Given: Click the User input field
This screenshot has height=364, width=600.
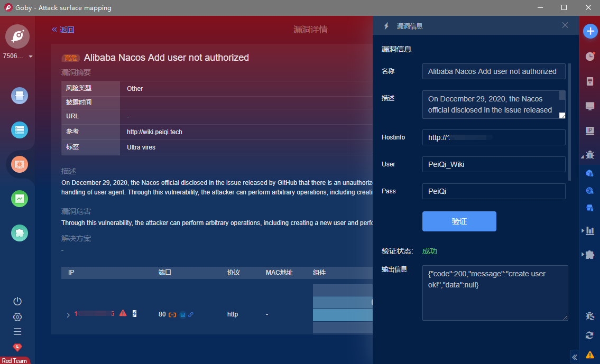Looking at the screenshot, I should [493, 164].
